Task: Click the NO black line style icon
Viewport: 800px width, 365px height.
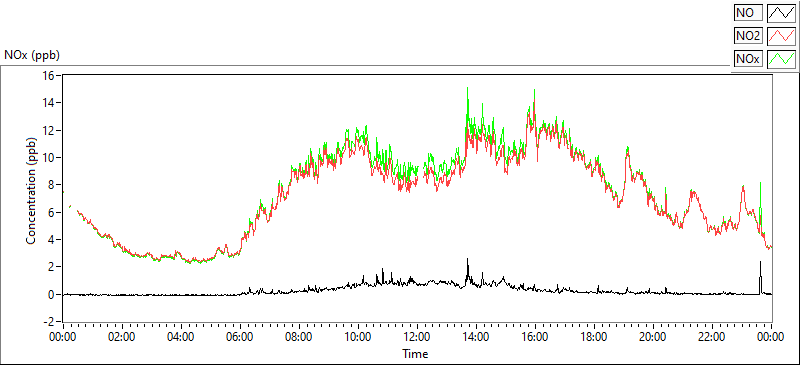Action: [781, 13]
